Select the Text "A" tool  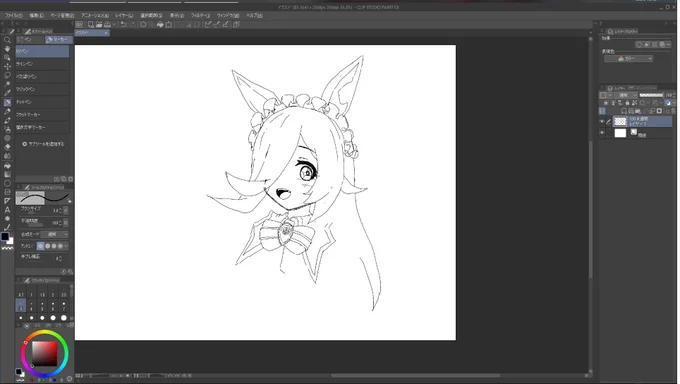click(7, 210)
